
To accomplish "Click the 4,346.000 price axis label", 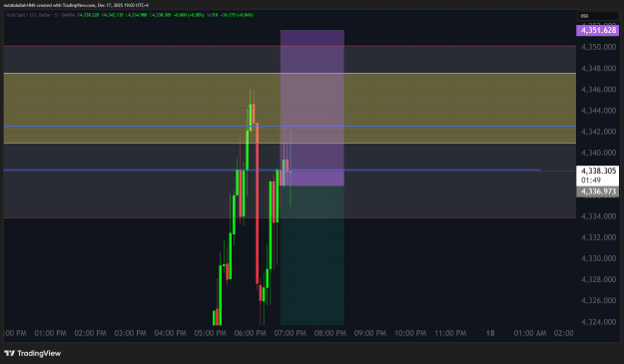I will (x=598, y=90).
